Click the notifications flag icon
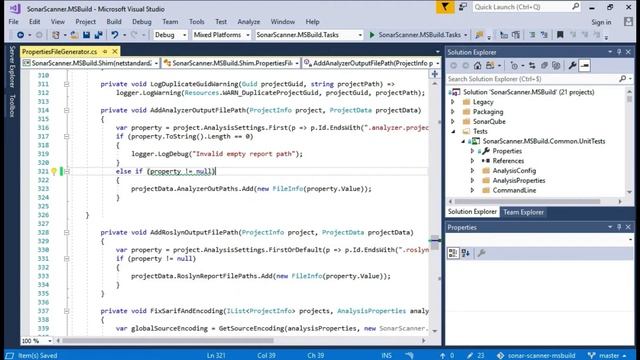Viewport: 640px width, 360px height. point(444,7)
